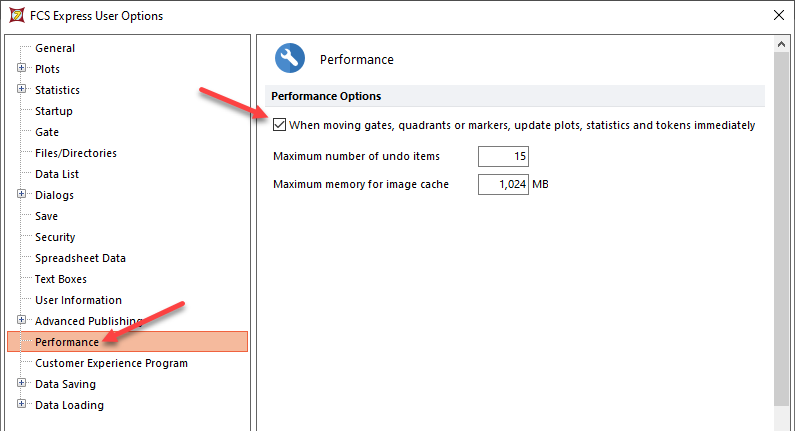Viewport: 795px width, 431px height.
Task: Expand the Statistics tree node
Action: [x=21, y=90]
